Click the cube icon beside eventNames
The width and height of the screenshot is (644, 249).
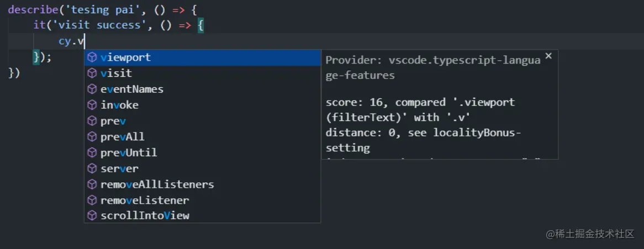[92, 89]
